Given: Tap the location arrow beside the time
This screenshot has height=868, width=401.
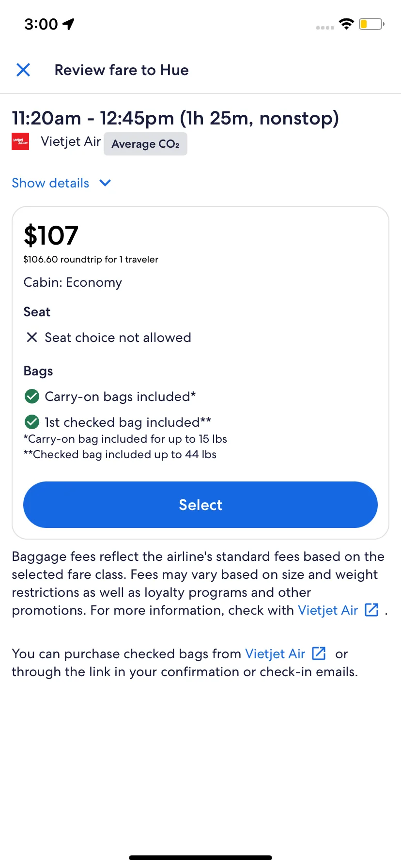Looking at the screenshot, I should pyautogui.click(x=69, y=24).
